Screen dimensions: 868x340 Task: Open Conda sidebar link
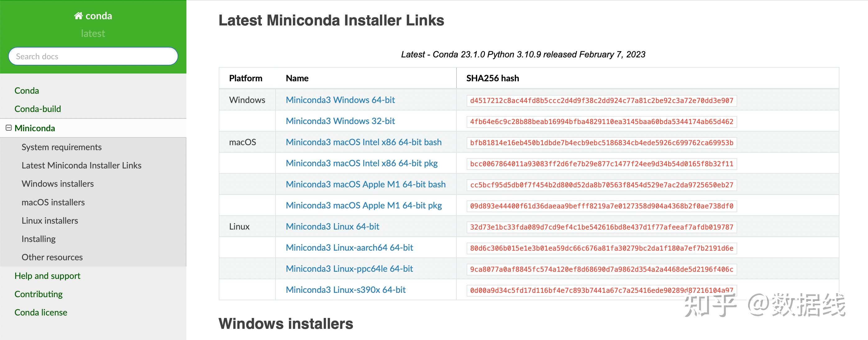tap(27, 91)
